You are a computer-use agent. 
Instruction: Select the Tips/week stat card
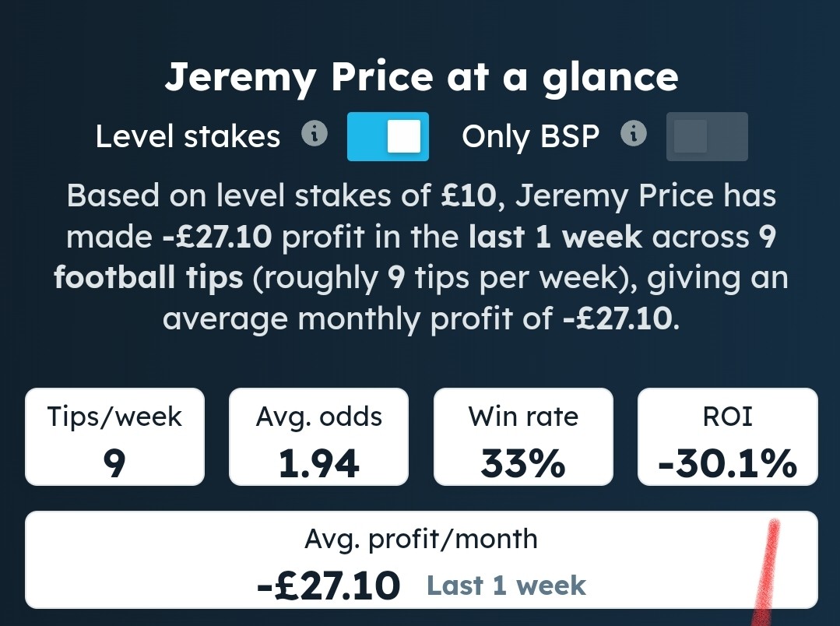tap(114, 437)
